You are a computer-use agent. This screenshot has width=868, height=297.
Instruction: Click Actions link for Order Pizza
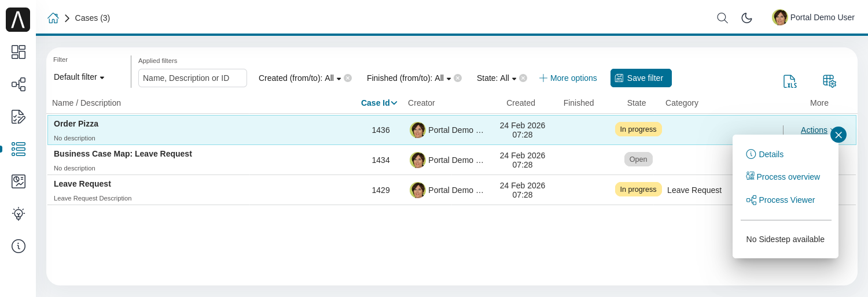point(814,130)
